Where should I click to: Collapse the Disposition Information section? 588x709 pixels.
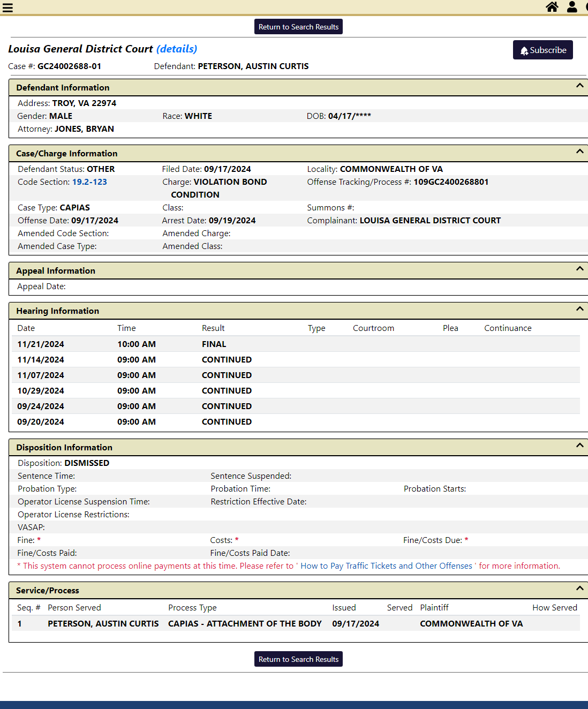579,446
